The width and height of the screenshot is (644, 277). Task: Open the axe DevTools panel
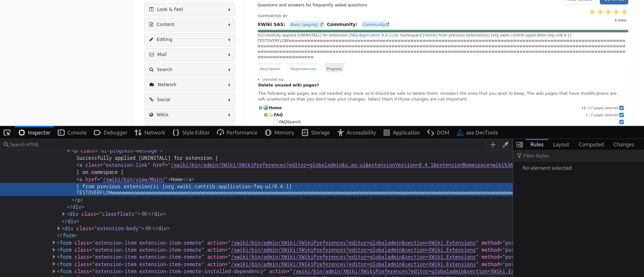tap(477, 133)
